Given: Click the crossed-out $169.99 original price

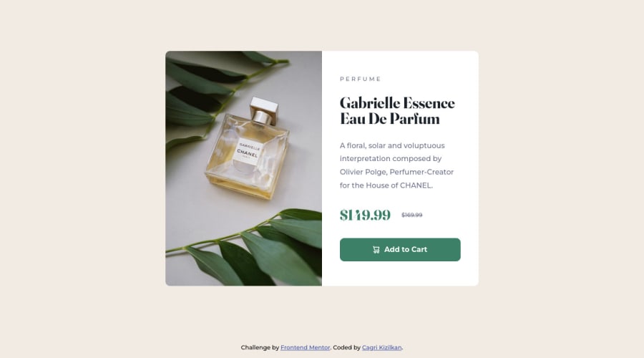Looking at the screenshot, I should [x=412, y=215].
